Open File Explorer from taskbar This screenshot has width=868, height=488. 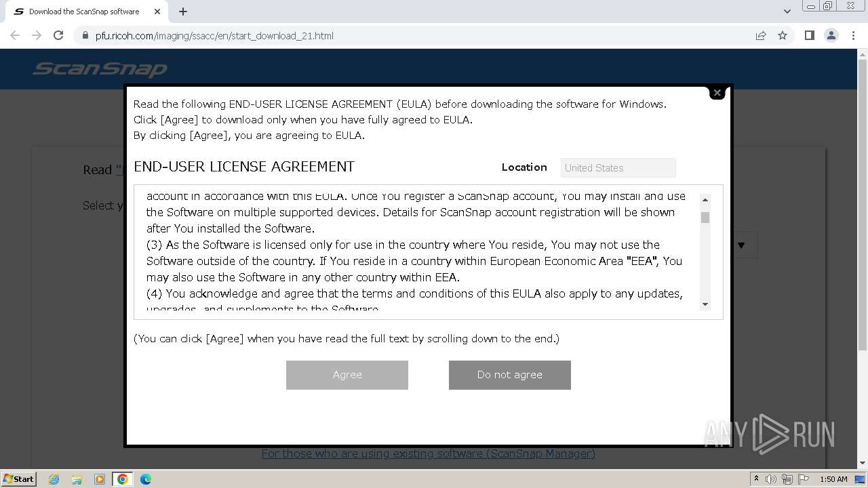pos(77,479)
